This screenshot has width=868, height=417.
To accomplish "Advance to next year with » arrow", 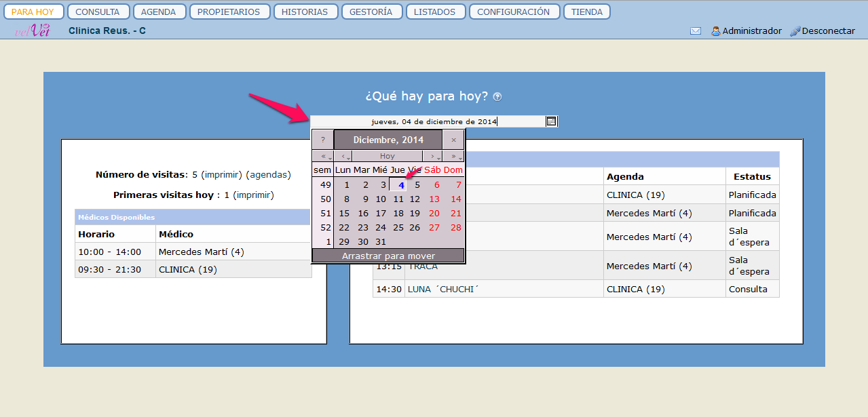I will pos(453,156).
